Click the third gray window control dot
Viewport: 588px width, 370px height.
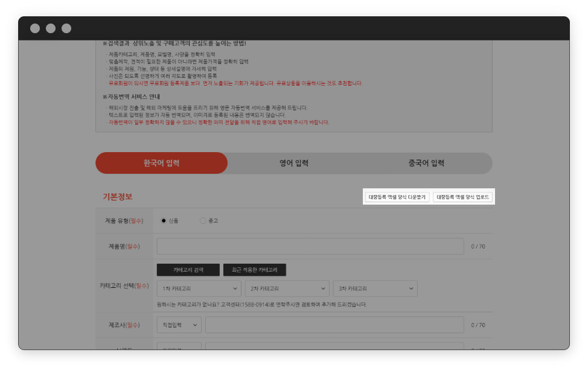coord(66,28)
